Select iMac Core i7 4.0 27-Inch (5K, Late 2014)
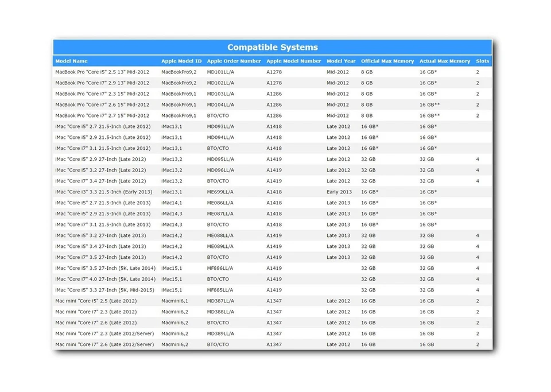This screenshot has height=392, width=551. 105,280
